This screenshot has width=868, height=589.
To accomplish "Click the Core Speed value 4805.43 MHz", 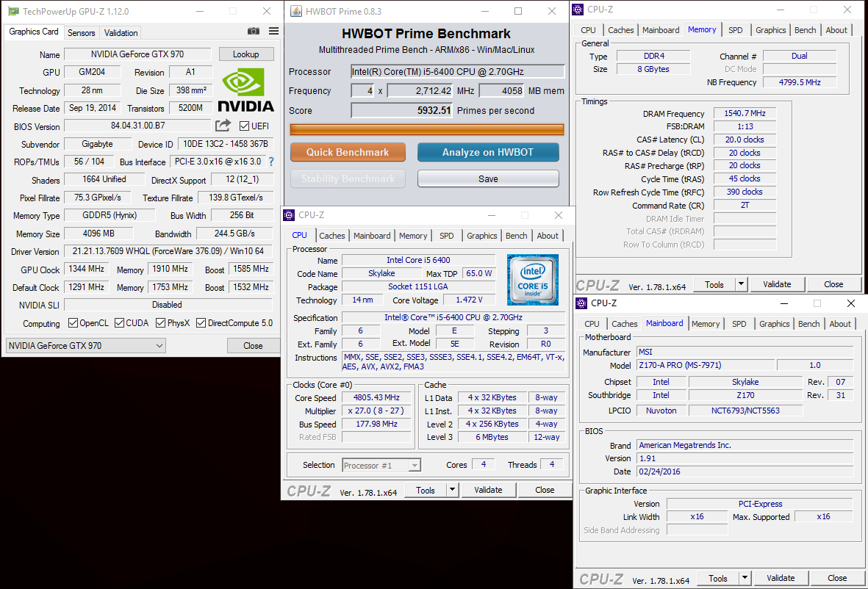I will (x=376, y=397).
